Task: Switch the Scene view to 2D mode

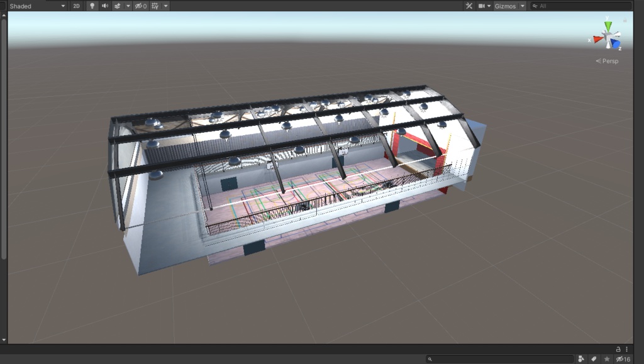Action: point(77,6)
